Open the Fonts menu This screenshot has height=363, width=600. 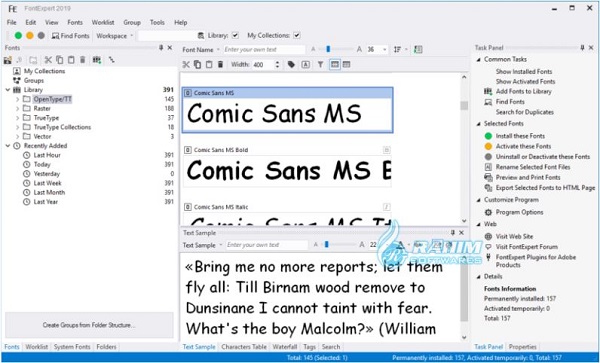[x=75, y=23]
